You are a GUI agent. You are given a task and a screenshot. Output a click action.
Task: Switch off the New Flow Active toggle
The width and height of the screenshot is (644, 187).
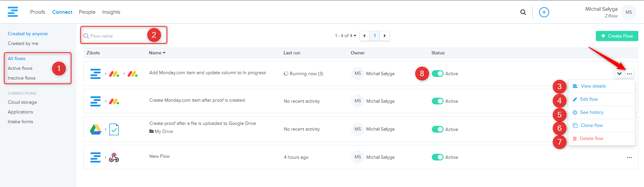click(438, 157)
